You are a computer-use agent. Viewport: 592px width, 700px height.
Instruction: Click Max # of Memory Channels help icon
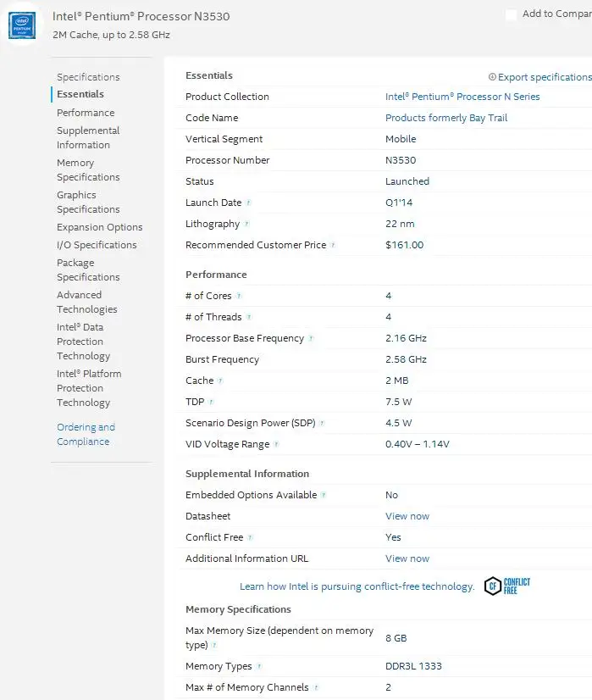[x=316, y=687]
